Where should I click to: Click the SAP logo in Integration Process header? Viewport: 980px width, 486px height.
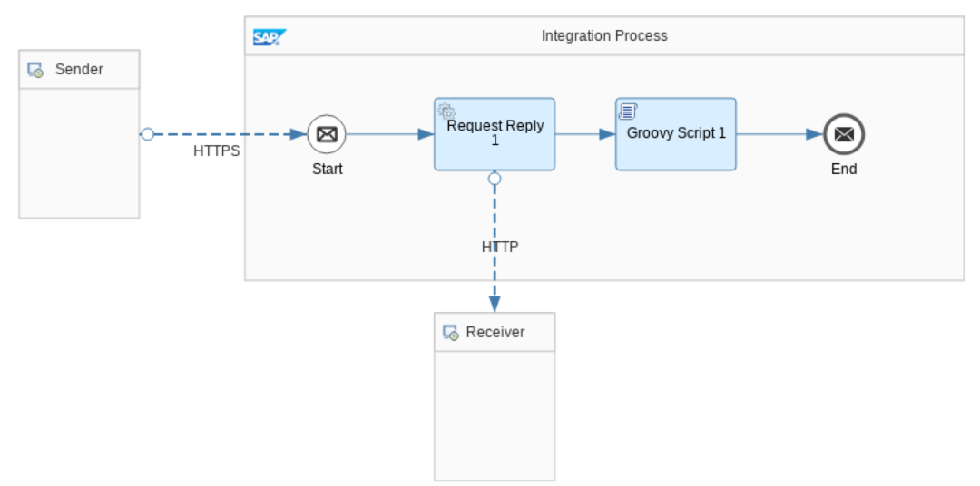pos(269,37)
